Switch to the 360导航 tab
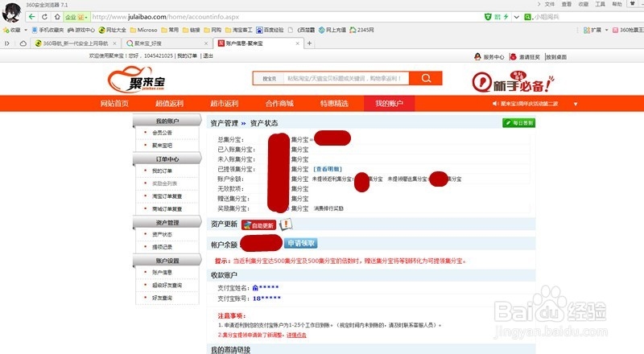 coord(76,43)
